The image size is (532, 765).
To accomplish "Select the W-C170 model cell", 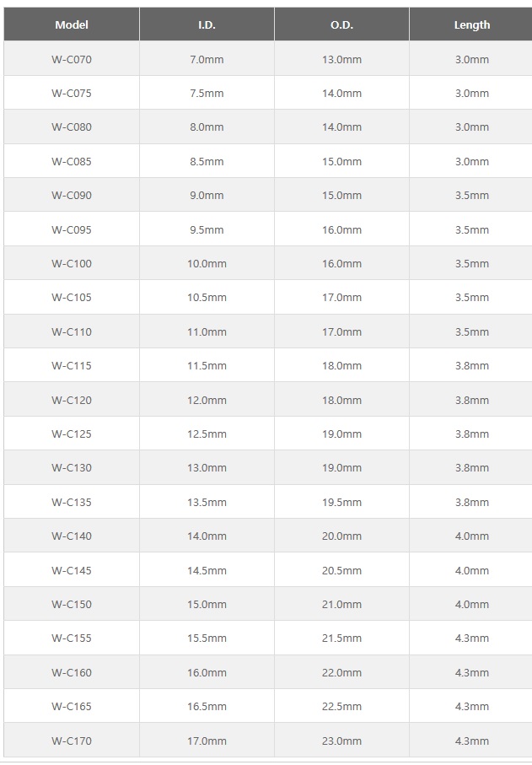I will (72, 741).
